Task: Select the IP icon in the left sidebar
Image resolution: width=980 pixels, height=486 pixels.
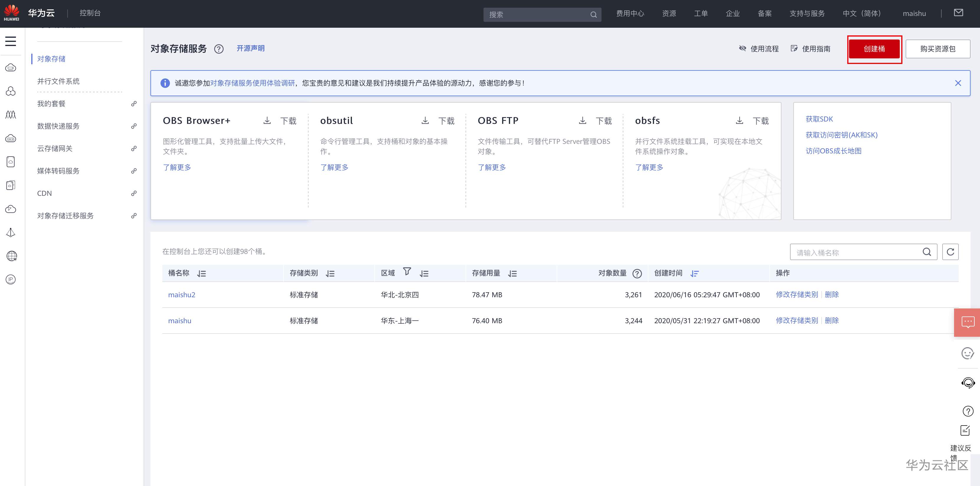Action: pos(10,280)
